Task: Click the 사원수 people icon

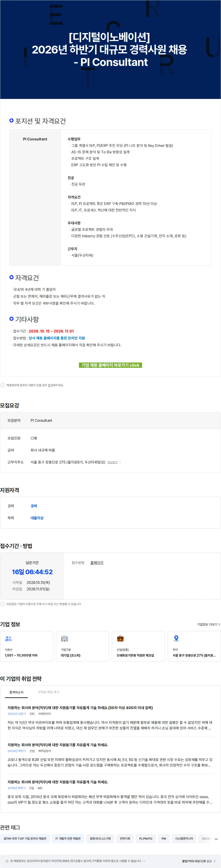Action: [x=9, y=639]
